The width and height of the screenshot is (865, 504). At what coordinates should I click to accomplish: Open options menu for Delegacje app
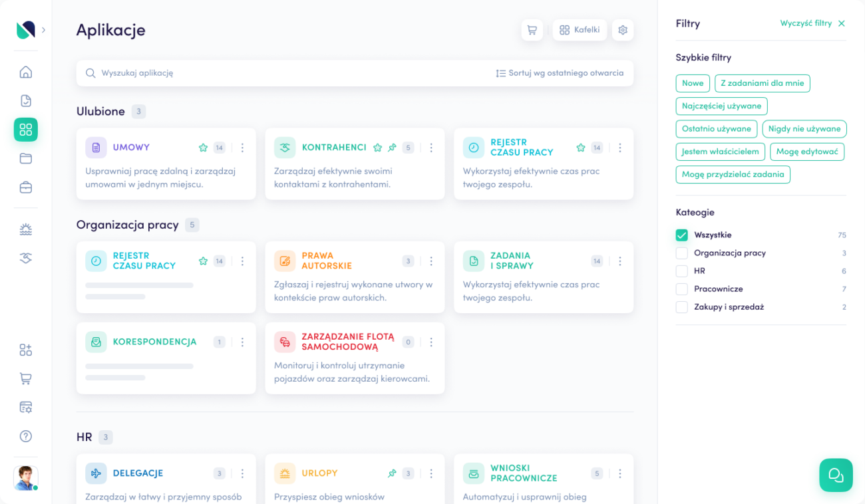pos(242,473)
